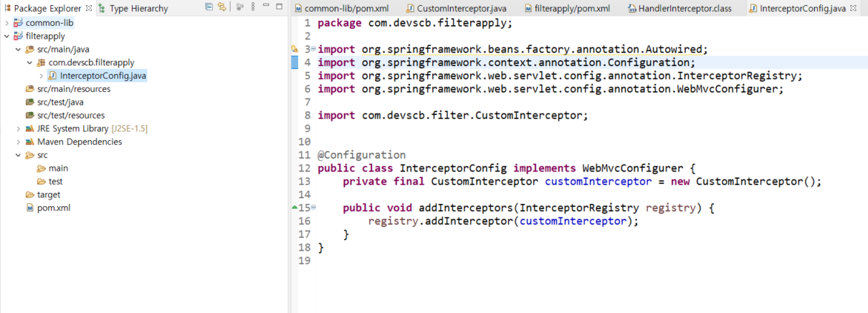This screenshot has height=313, width=868.
Task: Collapse the com.devscb.filterapply package
Action: (29, 62)
